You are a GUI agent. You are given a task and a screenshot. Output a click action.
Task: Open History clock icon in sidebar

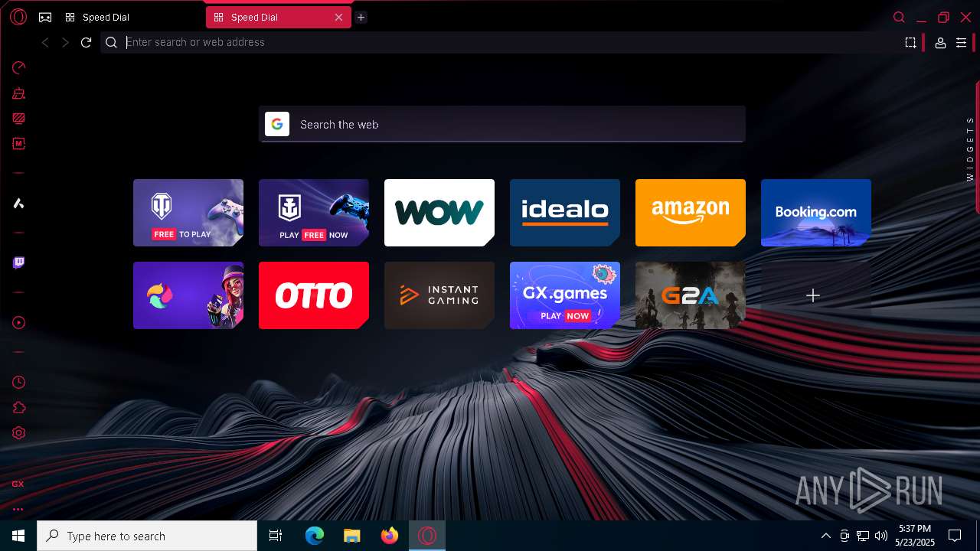(18, 382)
